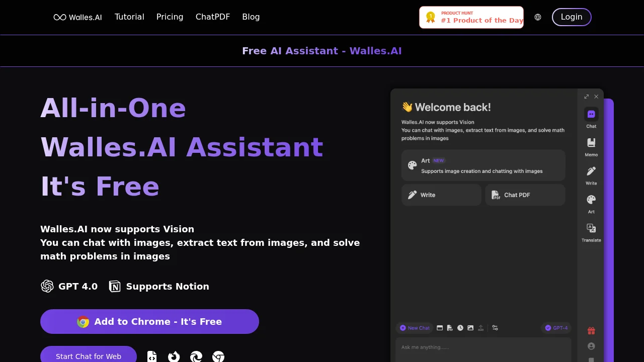Click the Microsoft Edge browser icon
This screenshot has height=362, width=644.
coord(196,356)
